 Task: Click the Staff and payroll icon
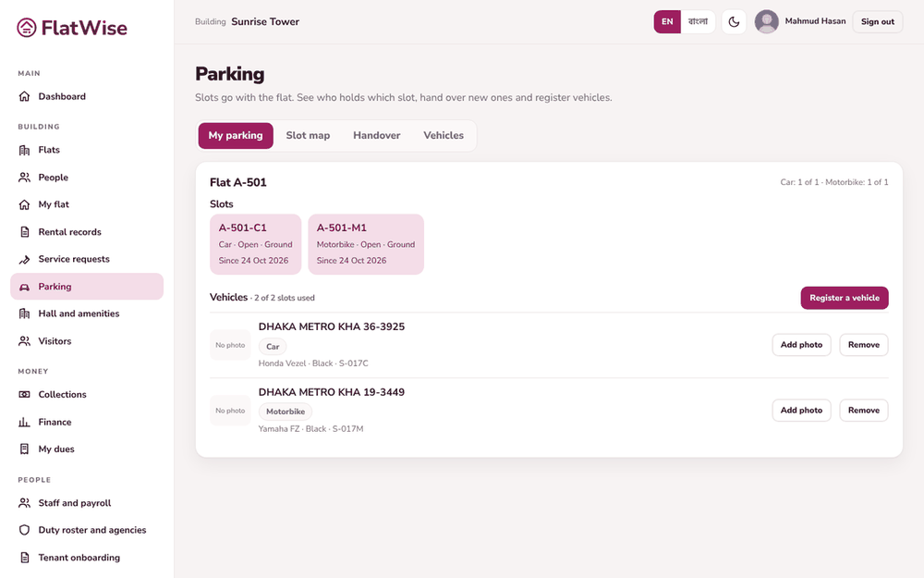click(x=24, y=503)
